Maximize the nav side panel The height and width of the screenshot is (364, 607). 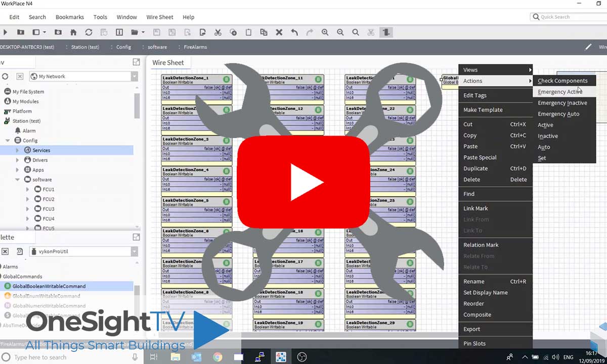point(136,62)
